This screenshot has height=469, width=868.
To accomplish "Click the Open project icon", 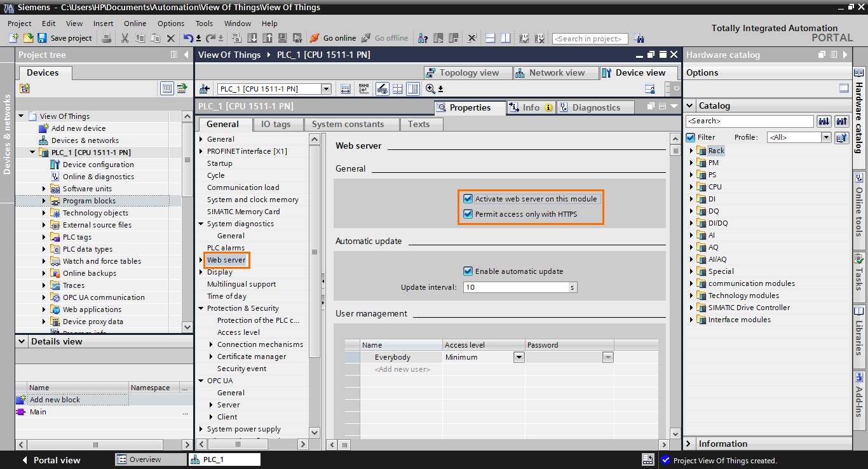I will point(27,38).
